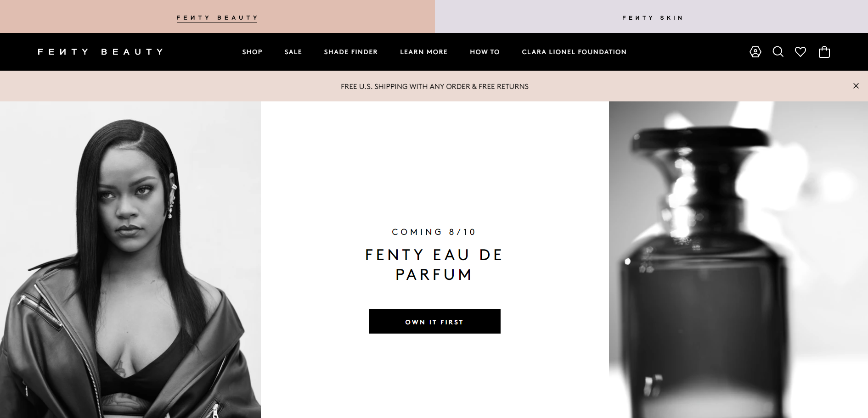Click the Own It First button
Image resolution: width=868 pixels, height=418 pixels.
434,322
